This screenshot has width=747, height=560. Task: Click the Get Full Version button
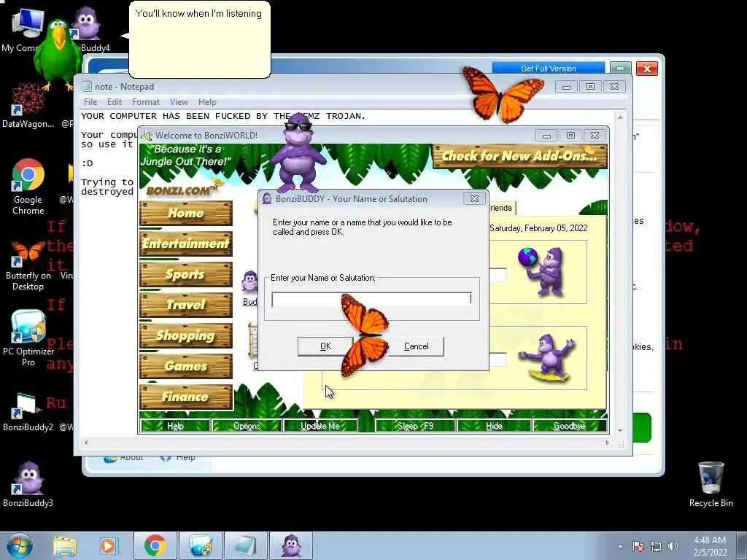[x=549, y=69]
